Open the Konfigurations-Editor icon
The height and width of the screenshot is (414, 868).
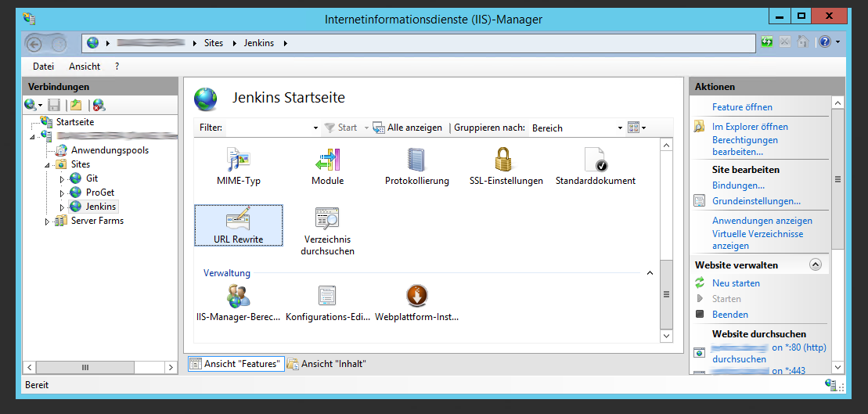pyautogui.click(x=327, y=296)
